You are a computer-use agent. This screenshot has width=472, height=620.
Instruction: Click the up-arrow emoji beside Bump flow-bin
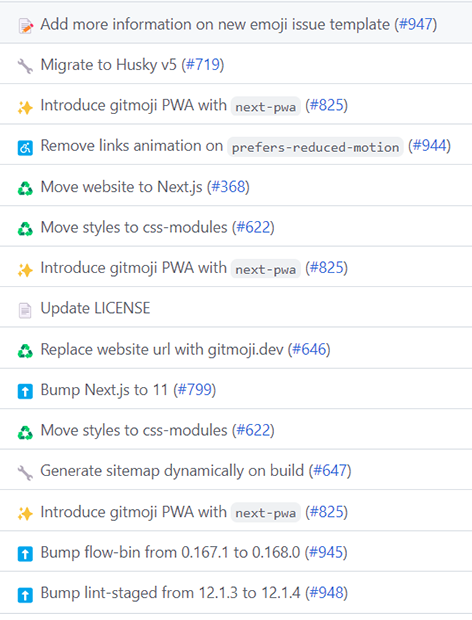(25, 554)
